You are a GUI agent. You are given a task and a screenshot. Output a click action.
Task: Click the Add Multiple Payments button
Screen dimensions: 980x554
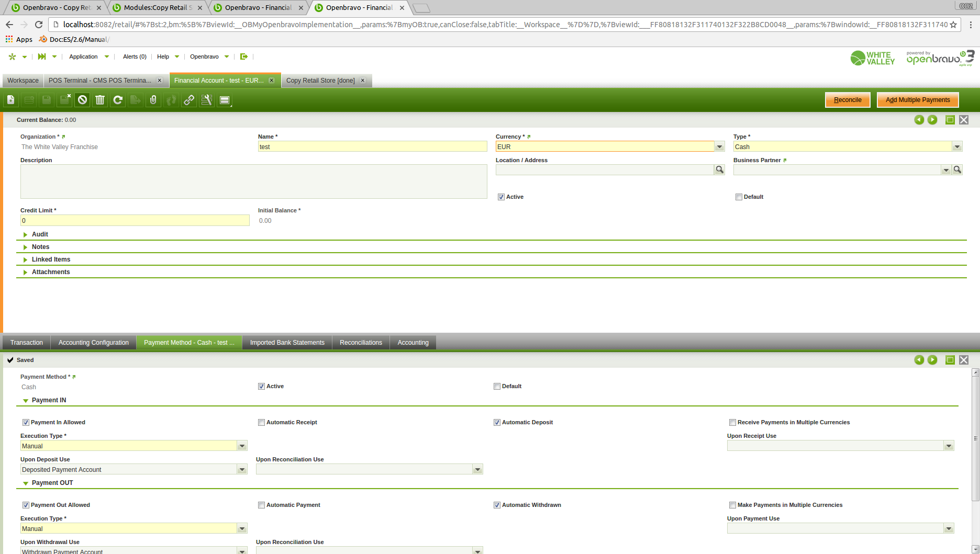[x=917, y=100]
